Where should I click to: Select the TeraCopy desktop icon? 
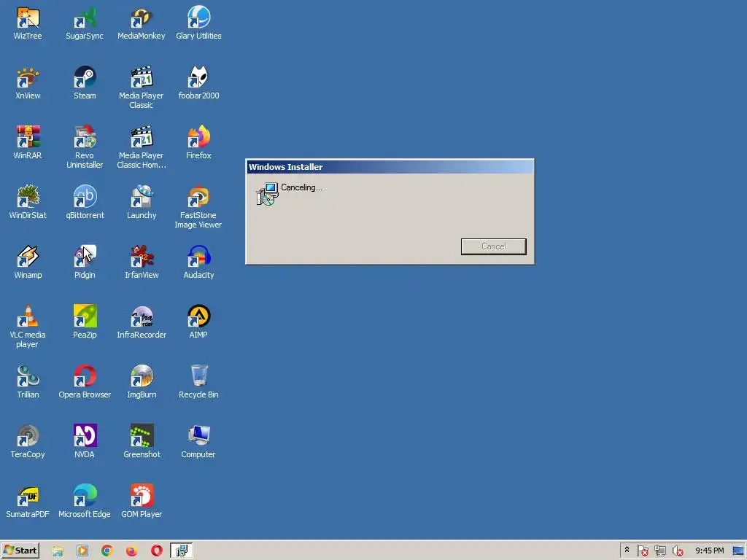coord(28,441)
